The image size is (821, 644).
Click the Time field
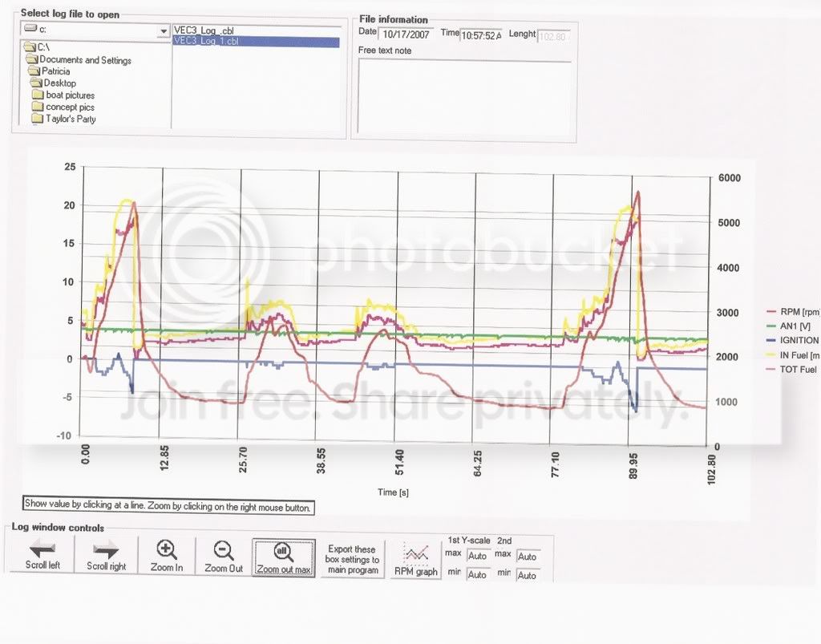tap(481, 35)
